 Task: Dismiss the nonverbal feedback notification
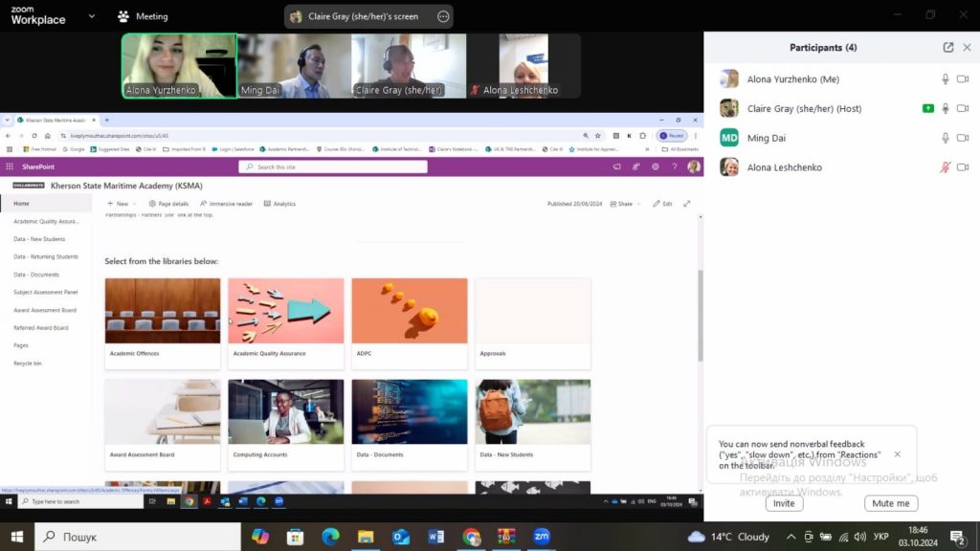click(x=897, y=454)
